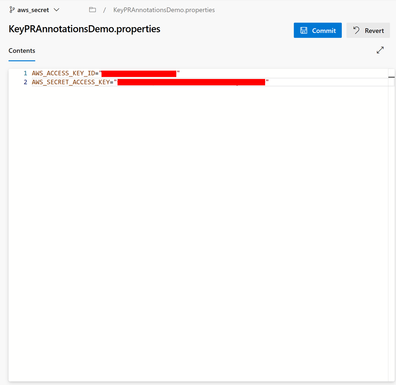Open the aws_secret branch dropdown
This screenshot has height=385, width=396.
pos(34,10)
